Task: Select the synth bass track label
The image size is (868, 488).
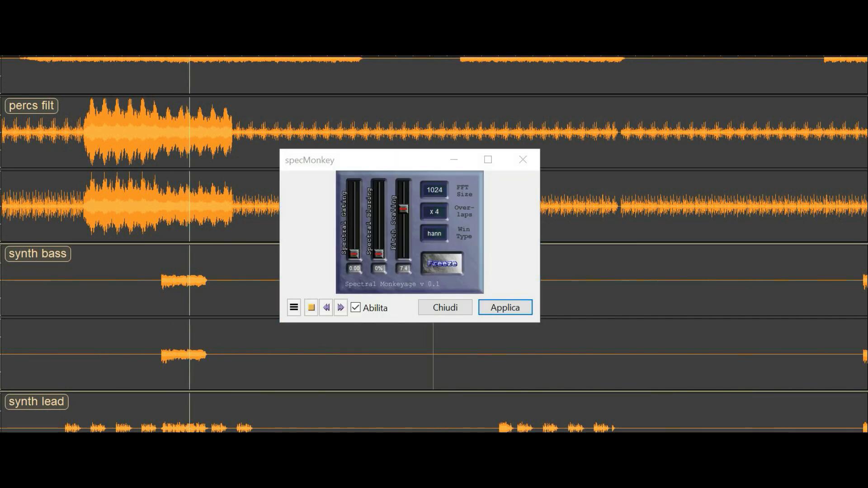Action: tap(38, 253)
